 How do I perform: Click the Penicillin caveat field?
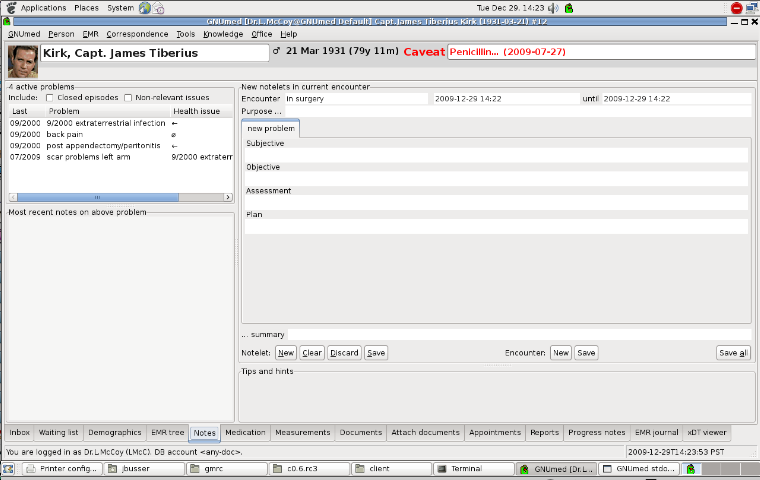tap(601, 52)
